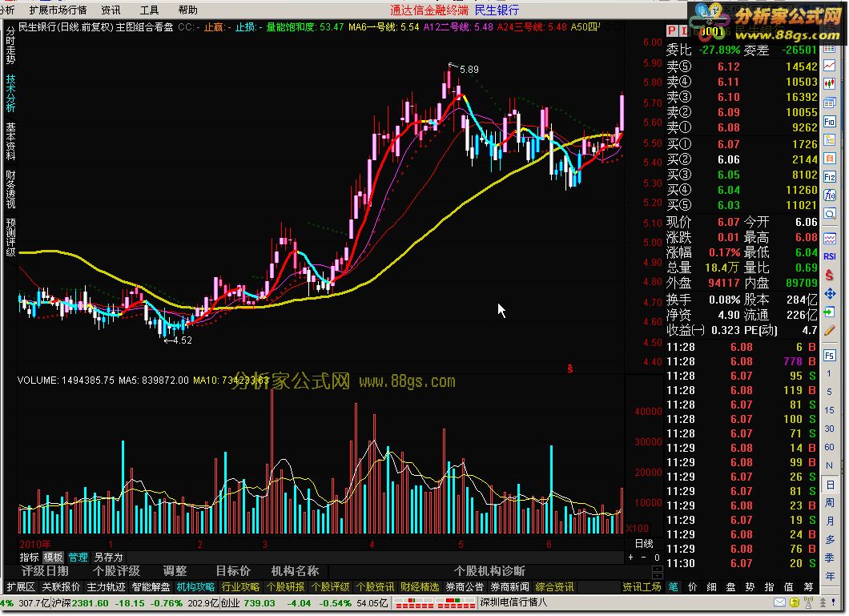The height and width of the screenshot is (616, 849).
Task: Switch to 预测评级 side tab
Action: coord(10,237)
